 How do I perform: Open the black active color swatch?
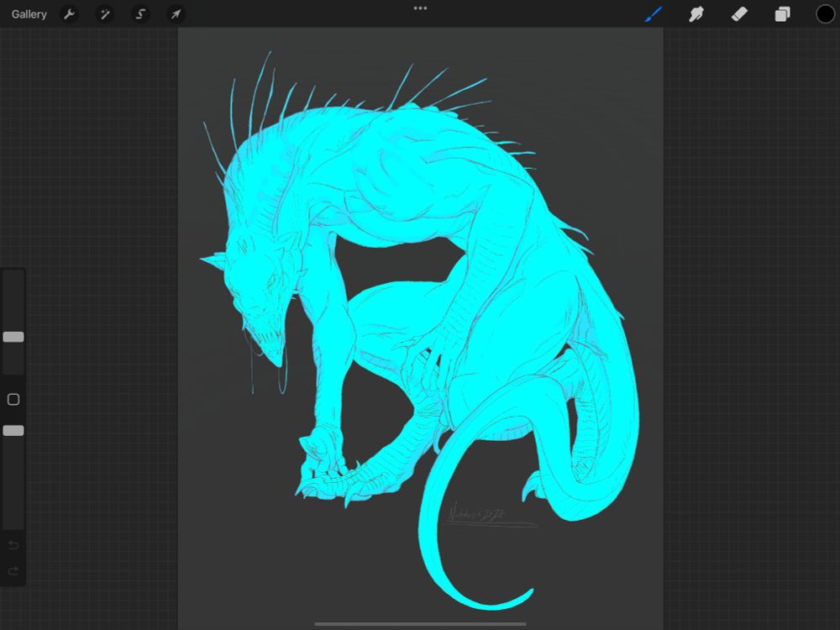tap(825, 14)
